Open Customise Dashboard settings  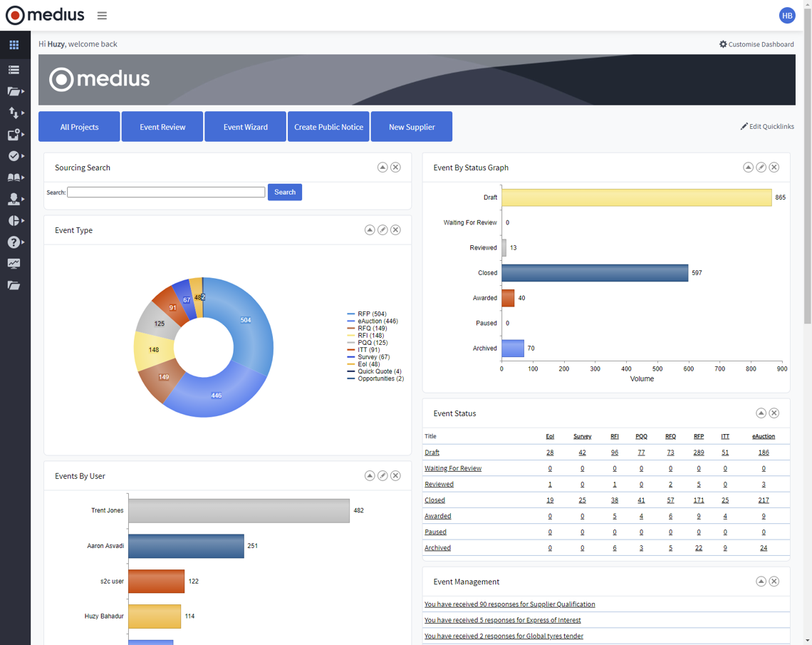[x=756, y=44]
